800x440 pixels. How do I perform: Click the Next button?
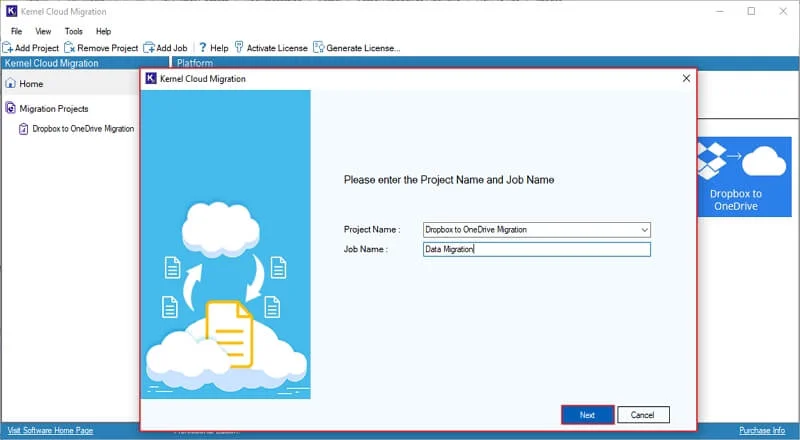[587, 415]
